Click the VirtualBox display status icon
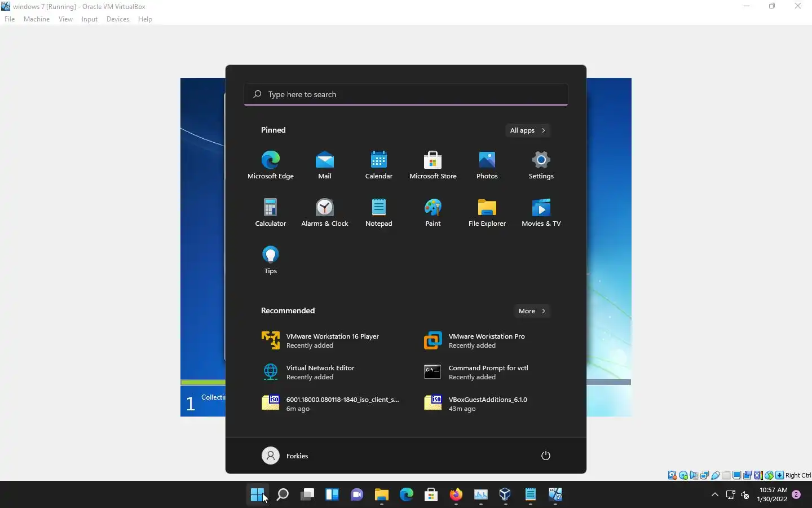 point(737,475)
